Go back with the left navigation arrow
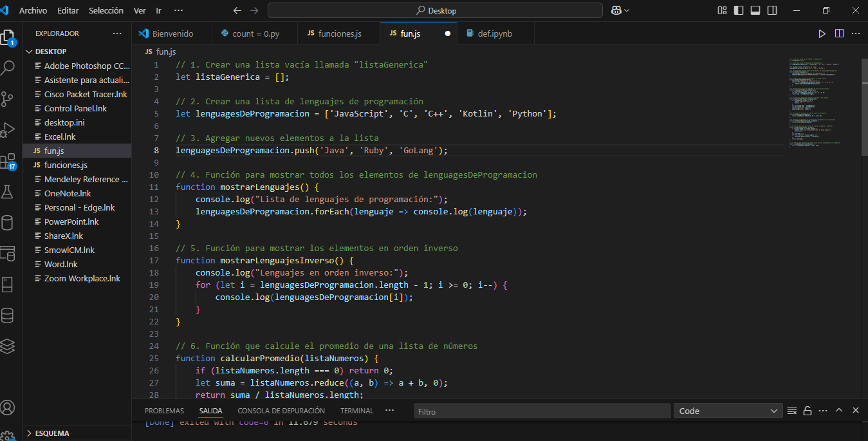868x441 pixels. tap(237, 10)
